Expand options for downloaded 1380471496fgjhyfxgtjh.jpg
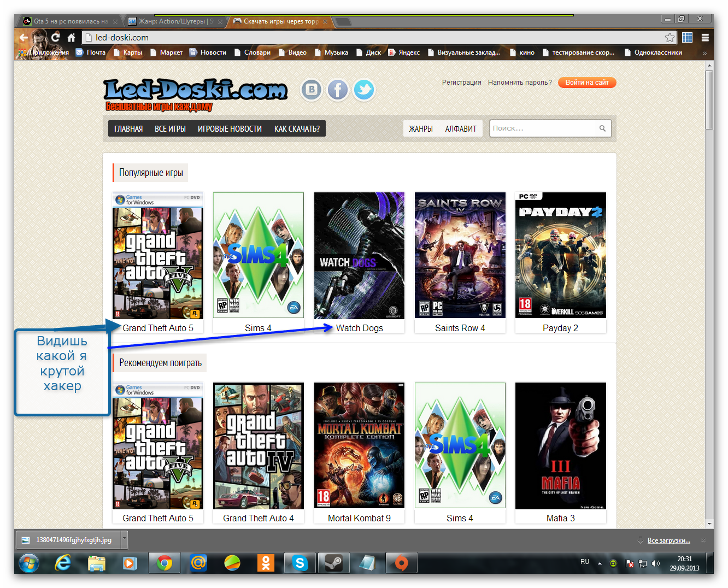728x588 pixels. [124, 539]
